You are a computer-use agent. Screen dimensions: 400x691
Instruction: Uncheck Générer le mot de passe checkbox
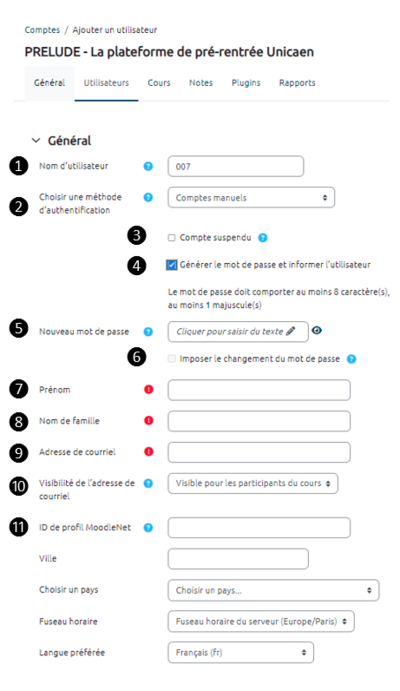click(x=172, y=265)
